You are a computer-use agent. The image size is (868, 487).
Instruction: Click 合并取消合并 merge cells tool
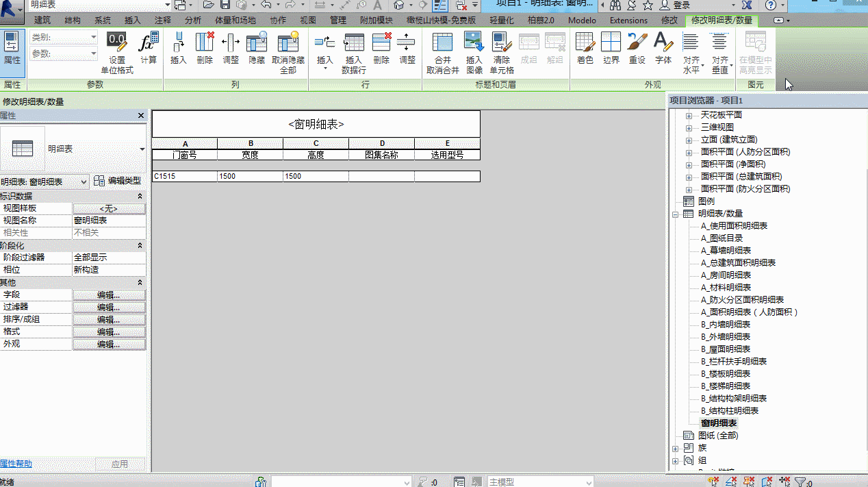443,53
